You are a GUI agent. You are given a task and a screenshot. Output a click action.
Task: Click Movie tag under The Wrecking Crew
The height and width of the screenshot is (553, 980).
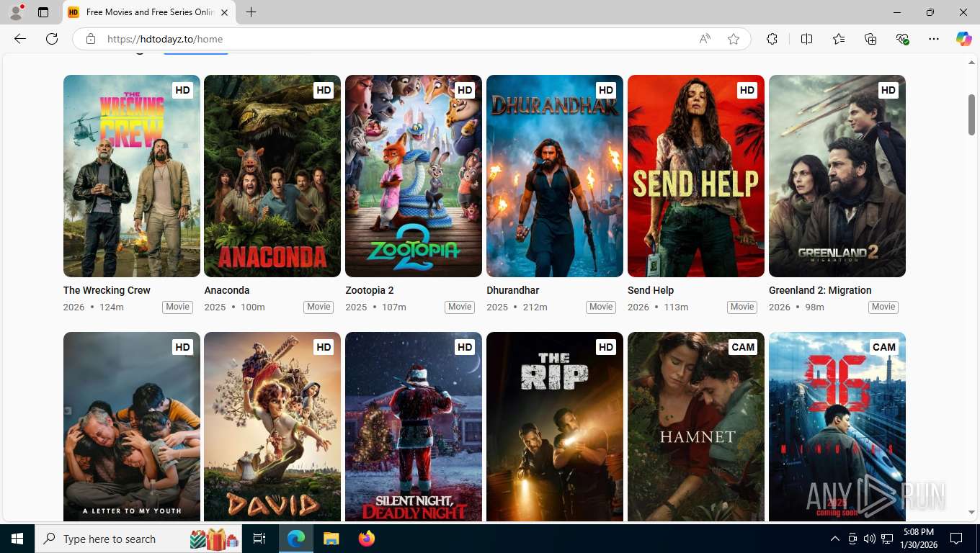coord(177,307)
